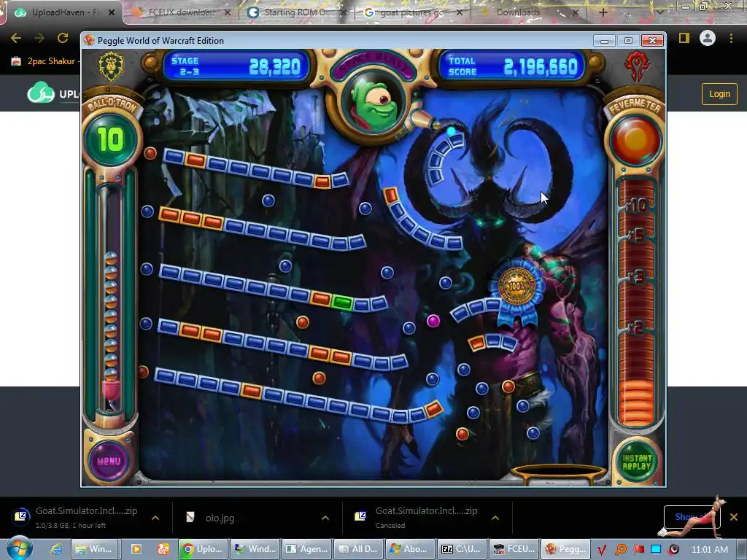Click the purple bonus peg
The height and width of the screenshot is (560, 747).
(x=433, y=321)
